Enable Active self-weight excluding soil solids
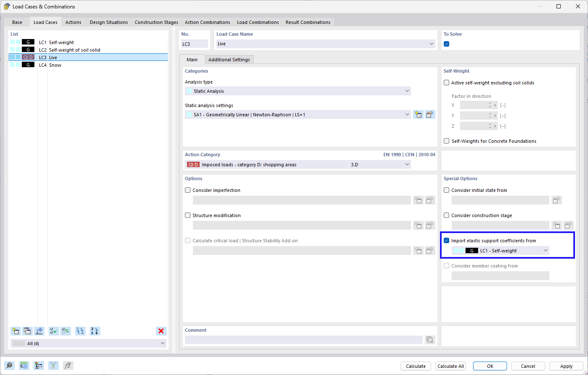 pos(447,83)
